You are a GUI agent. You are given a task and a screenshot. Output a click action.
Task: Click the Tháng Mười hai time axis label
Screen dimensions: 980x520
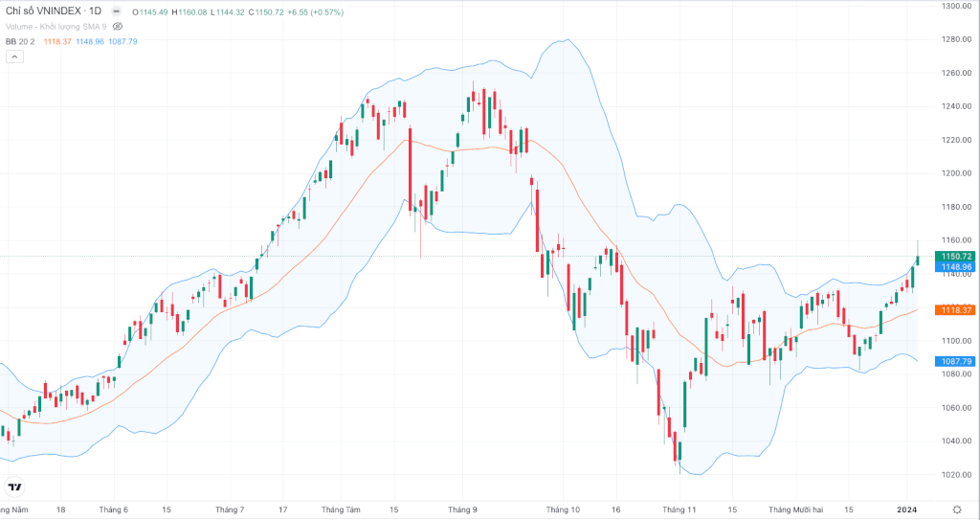[795, 510]
